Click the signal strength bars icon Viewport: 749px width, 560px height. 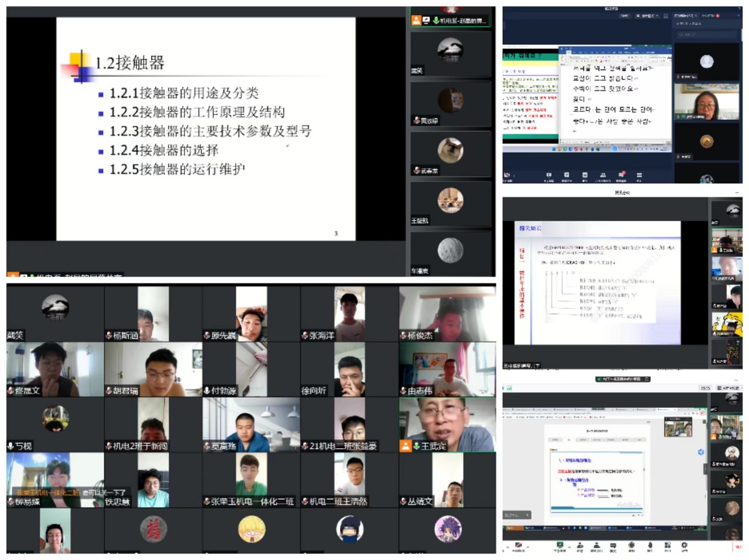click(509, 388)
